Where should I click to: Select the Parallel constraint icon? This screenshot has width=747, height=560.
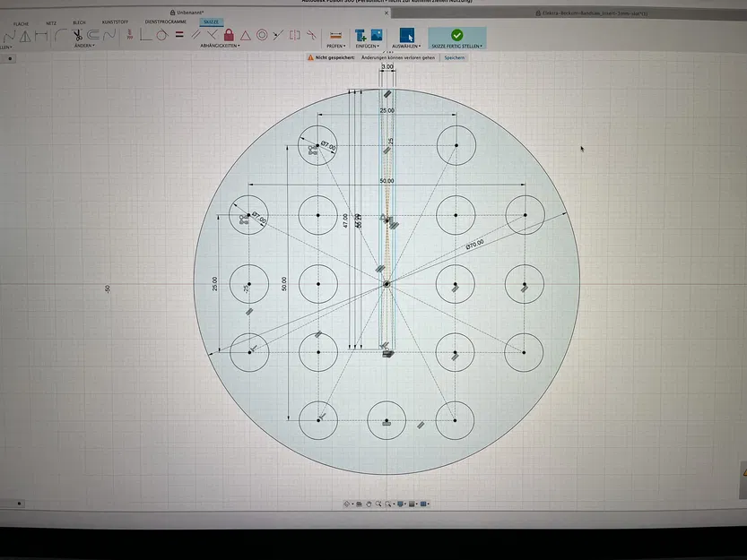coord(195,34)
